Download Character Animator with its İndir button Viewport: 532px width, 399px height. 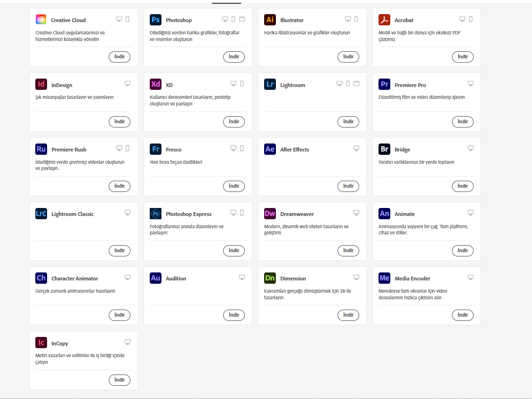(x=120, y=315)
